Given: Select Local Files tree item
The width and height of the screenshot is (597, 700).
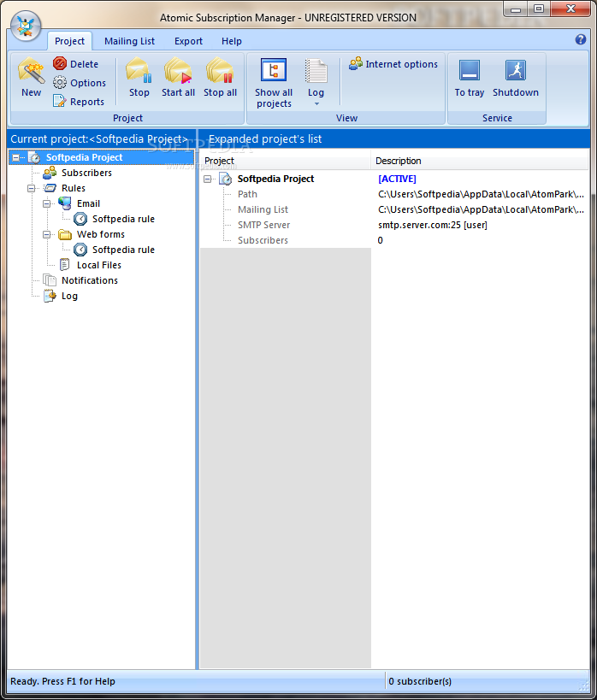Looking at the screenshot, I should click(x=99, y=265).
